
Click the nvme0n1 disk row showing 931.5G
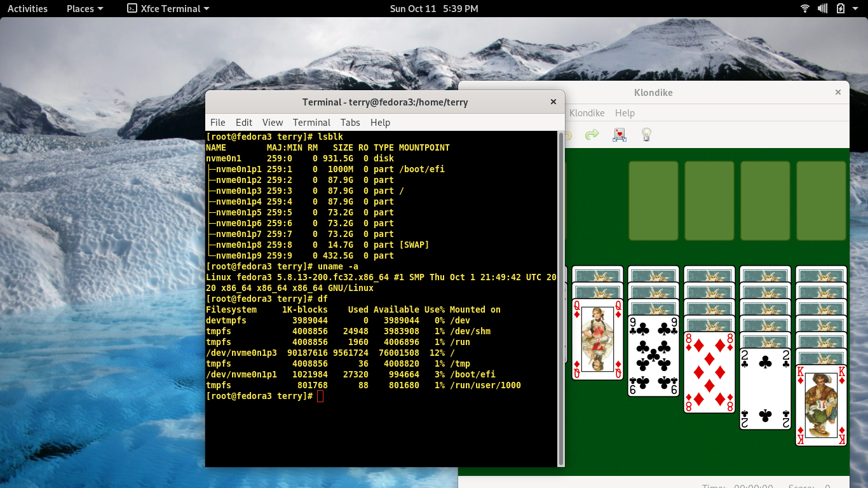(300, 158)
